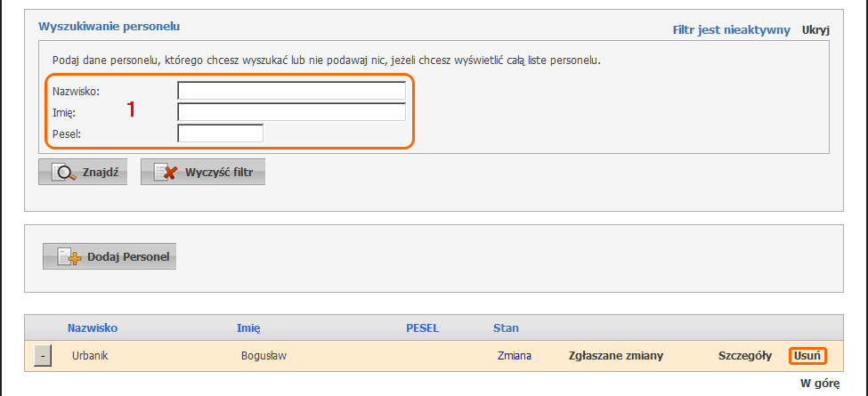The height and width of the screenshot is (396, 868).
Task: Sort the table by Nazwisko column
Action: click(x=93, y=328)
